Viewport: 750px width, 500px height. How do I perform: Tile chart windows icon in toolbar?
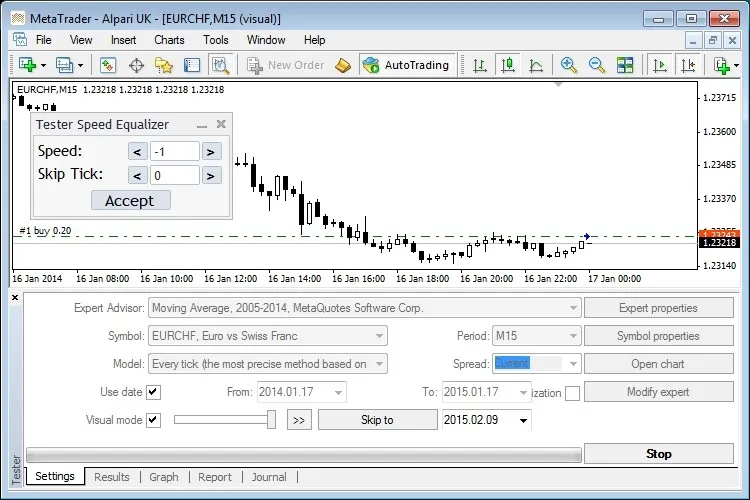click(x=625, y=65)
